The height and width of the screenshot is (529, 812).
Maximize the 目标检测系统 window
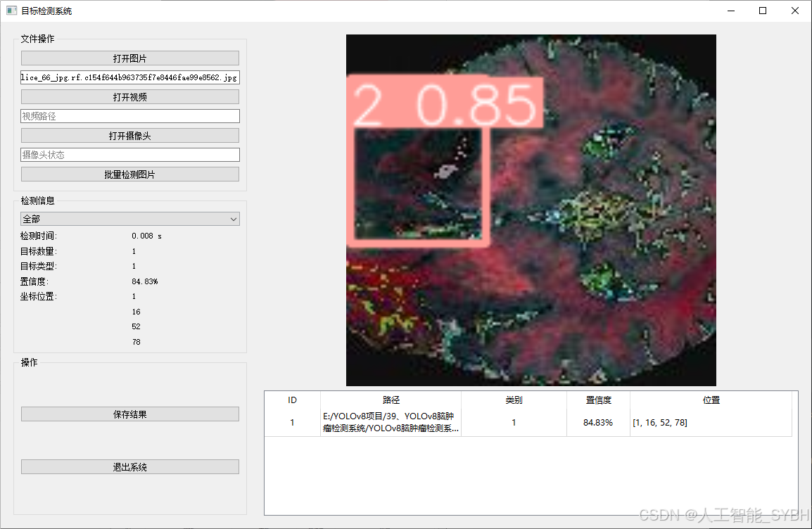[x=763, y=11]
